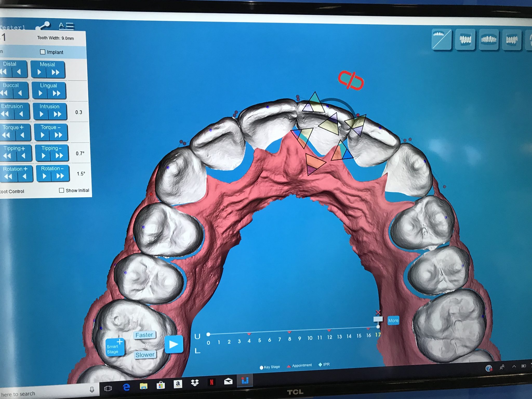
Task: Click the 0.7° tipping value
Action: (80, 153)
